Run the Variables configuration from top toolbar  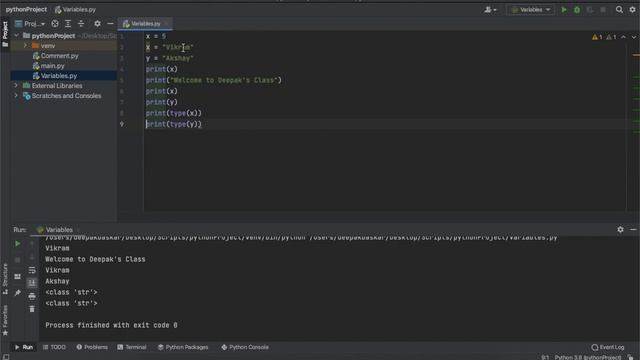pos(564,9)
